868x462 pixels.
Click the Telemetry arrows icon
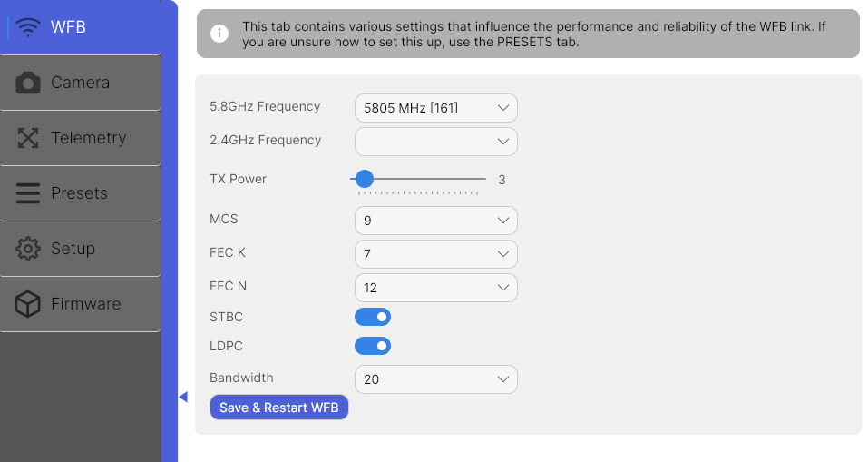(x=28, y=138)
